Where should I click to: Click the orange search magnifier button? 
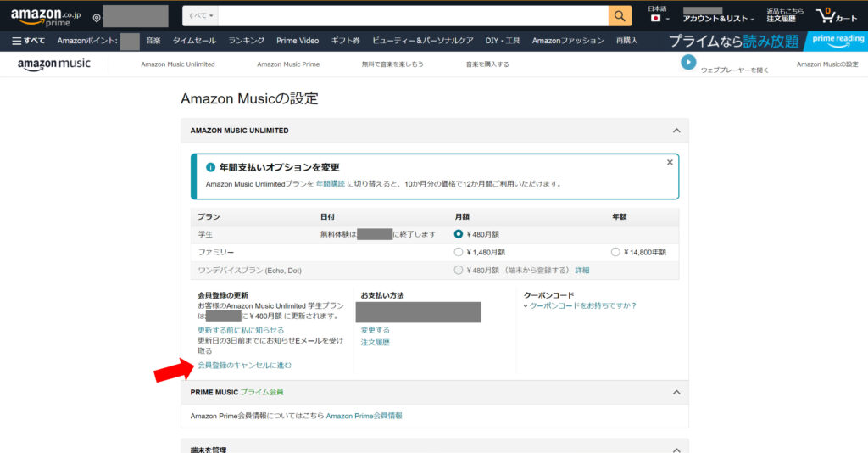pyautogui.click(x=620, y=16)
